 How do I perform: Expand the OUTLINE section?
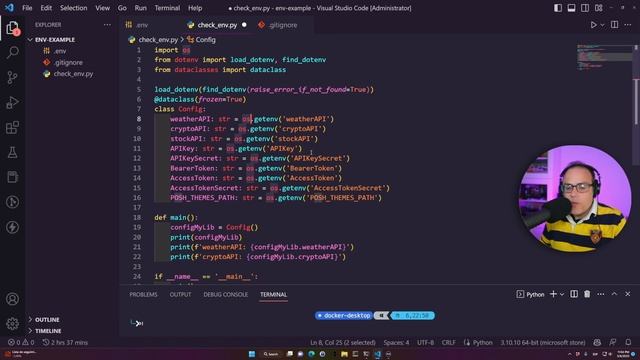point(47,320)
